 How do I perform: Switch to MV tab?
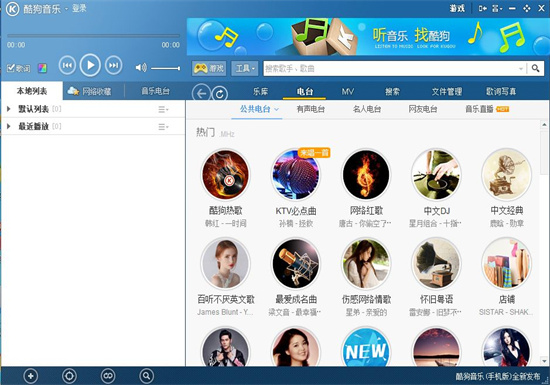coord(348,92)
